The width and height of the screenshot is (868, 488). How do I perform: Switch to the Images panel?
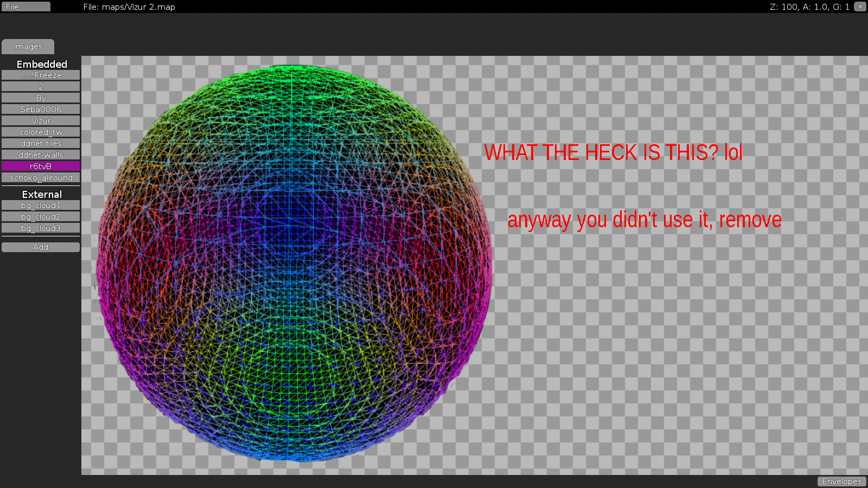[28, 47]
